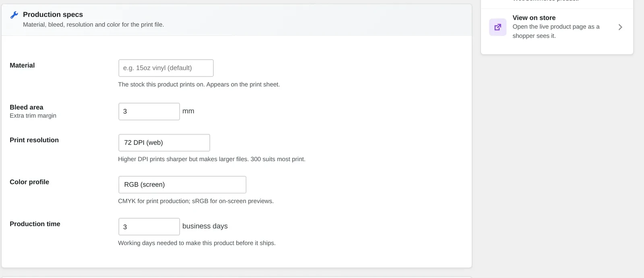Click the mm unit text
Image resolution: width=644 pixels, height=278 pixels.
point(188,111)
